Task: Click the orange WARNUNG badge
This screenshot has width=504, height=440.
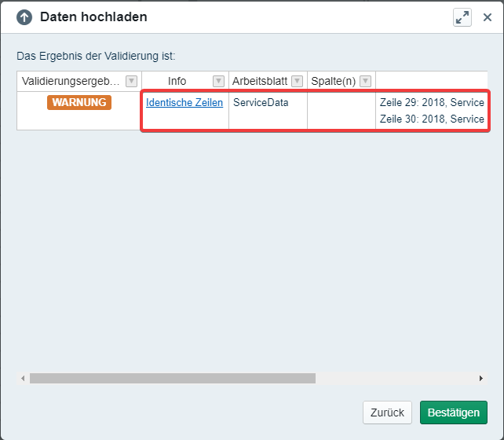Action: (x=79, y=102)
